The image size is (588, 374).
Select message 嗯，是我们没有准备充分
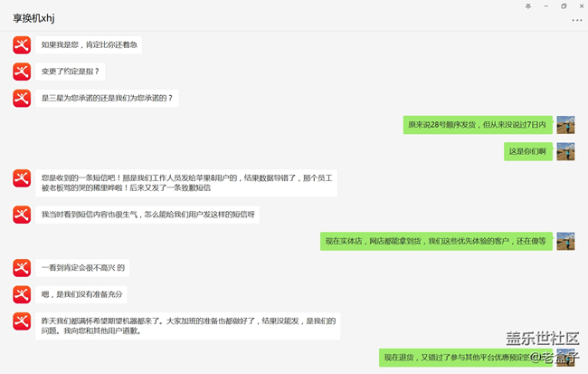tap(81, 295)
